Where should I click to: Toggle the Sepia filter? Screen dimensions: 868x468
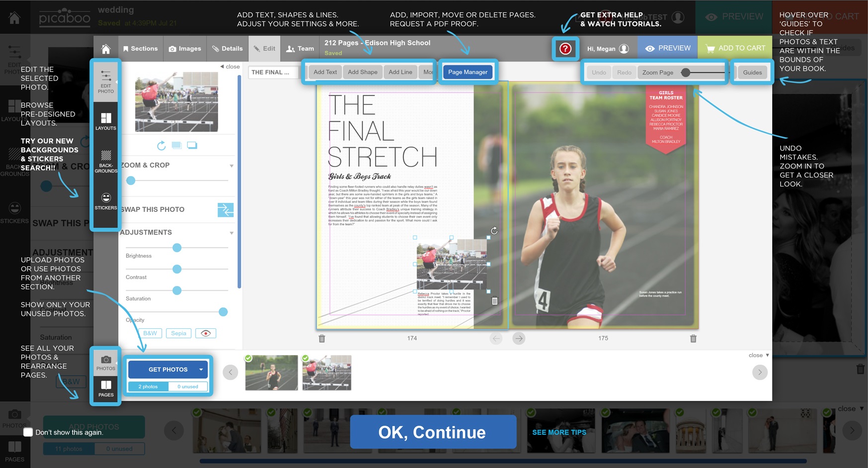tap(178, 333)
